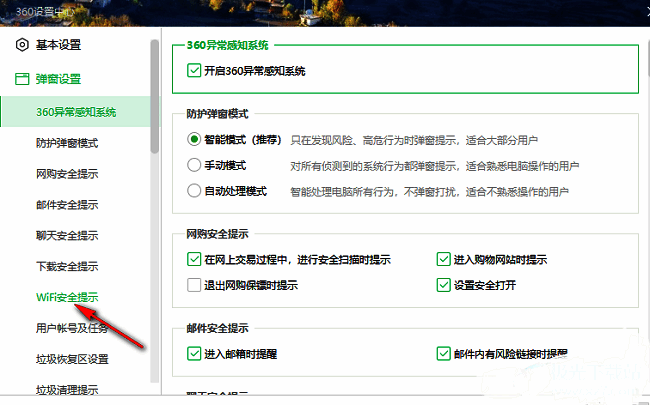Select 智能模式（推荐） radio button
This screenshot has height=405, width=650.
[x=194, y=139]
